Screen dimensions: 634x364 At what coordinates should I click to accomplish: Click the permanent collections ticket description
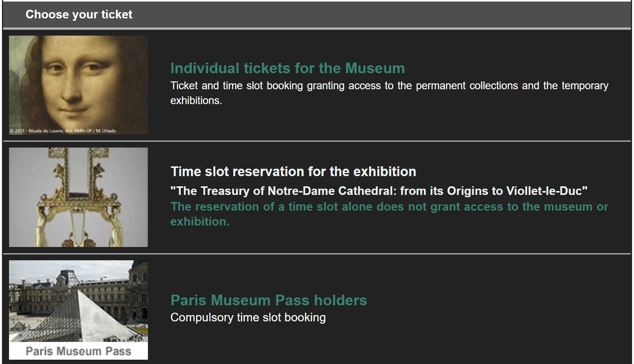pos(389,93)
